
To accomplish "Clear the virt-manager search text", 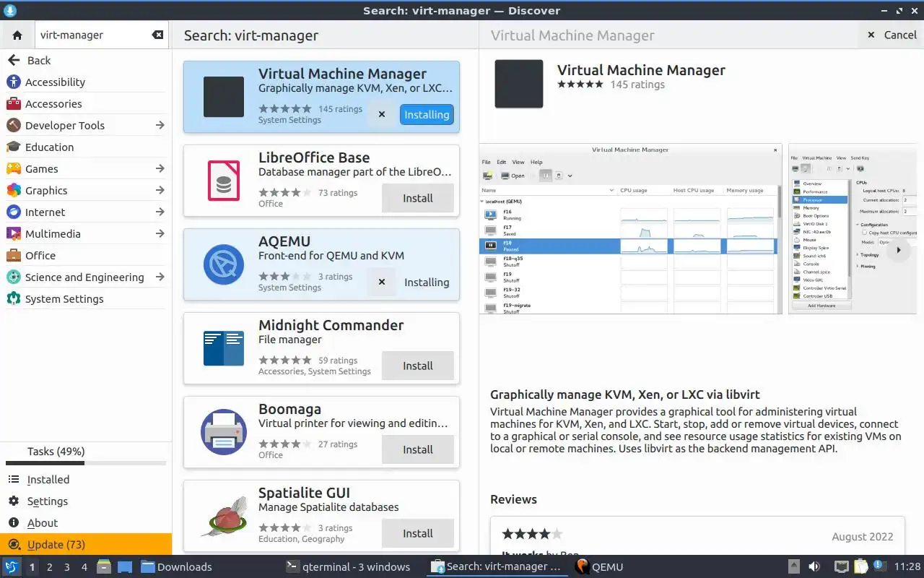I will pos(157,35).
